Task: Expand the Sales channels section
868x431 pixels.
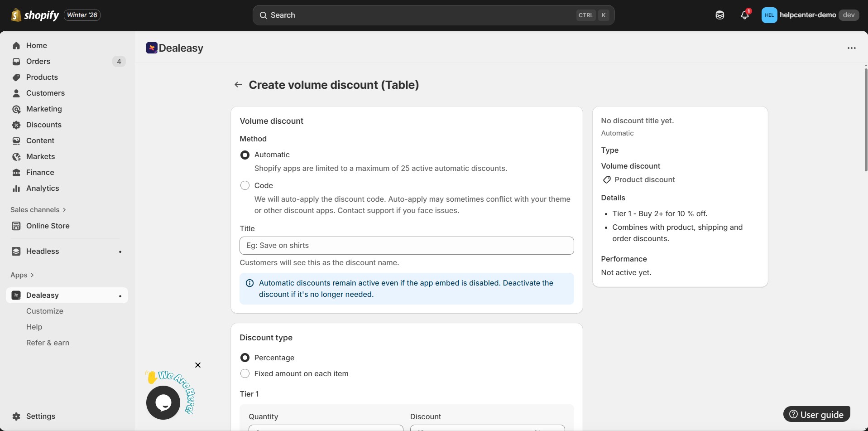Action: pos(38,210)
